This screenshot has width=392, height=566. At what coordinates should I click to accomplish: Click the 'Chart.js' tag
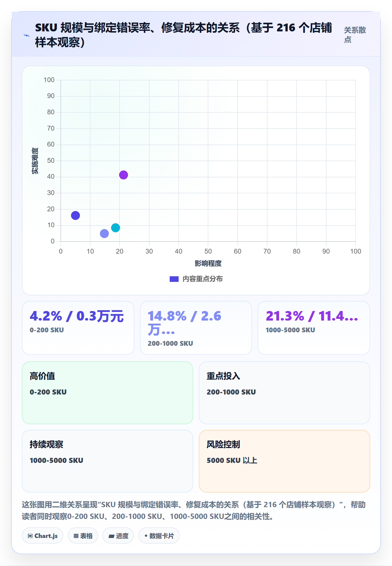click(43, 536)
